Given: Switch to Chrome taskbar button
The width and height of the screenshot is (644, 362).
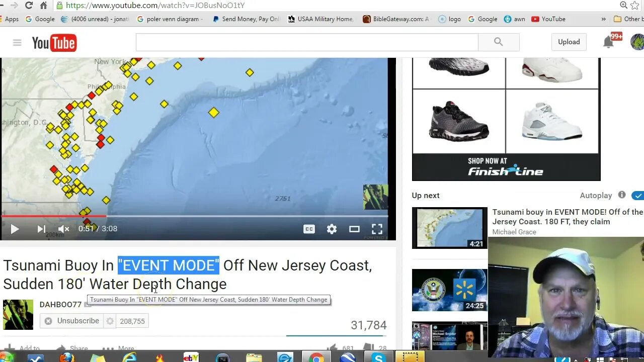Looking at the screenshot, I should 316,357.
